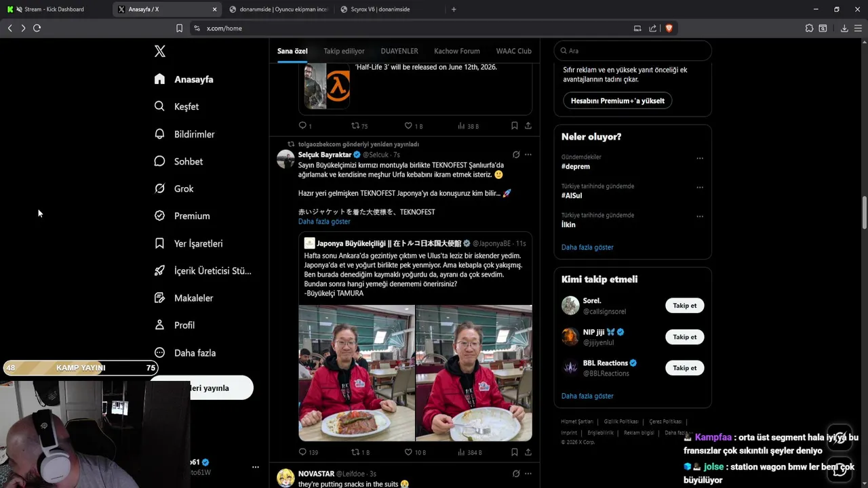Open the account switcher three-dots menu

point(256,467)
